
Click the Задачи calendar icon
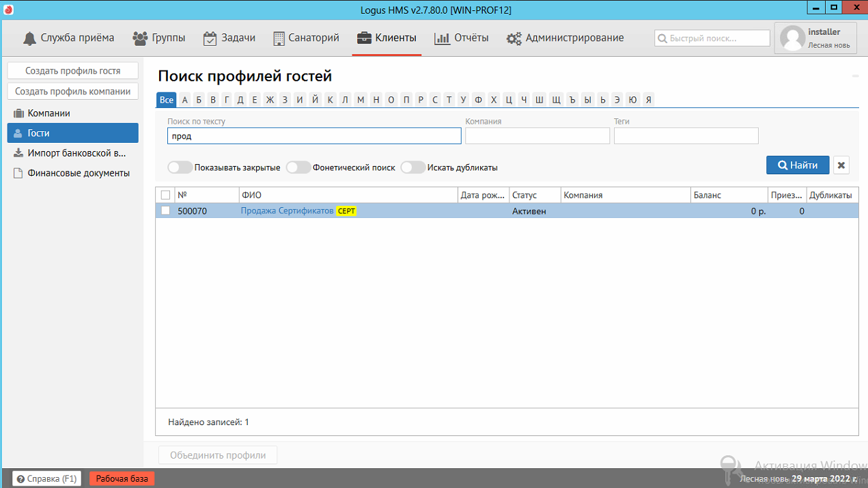pyautogui.click(x=210, y=38)
